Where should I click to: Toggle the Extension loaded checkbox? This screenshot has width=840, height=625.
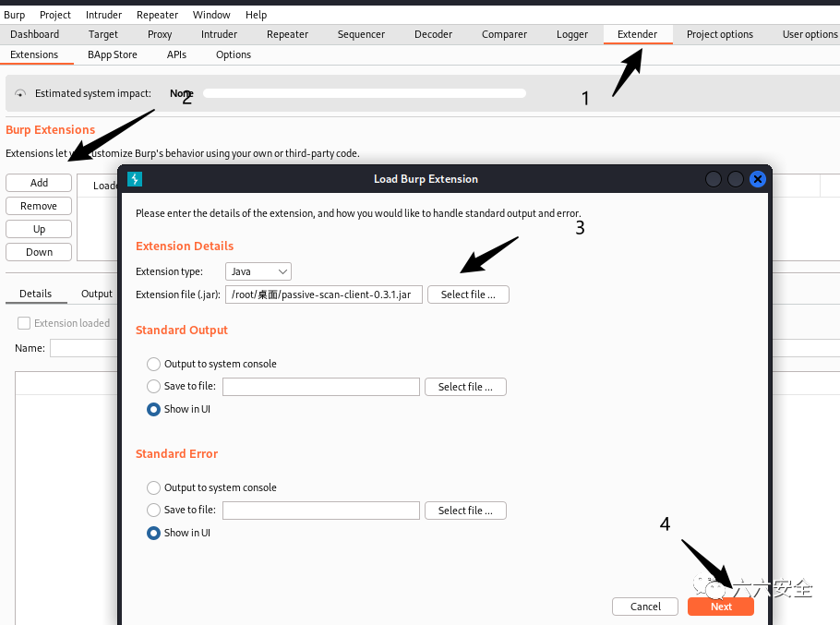[24, 323]
